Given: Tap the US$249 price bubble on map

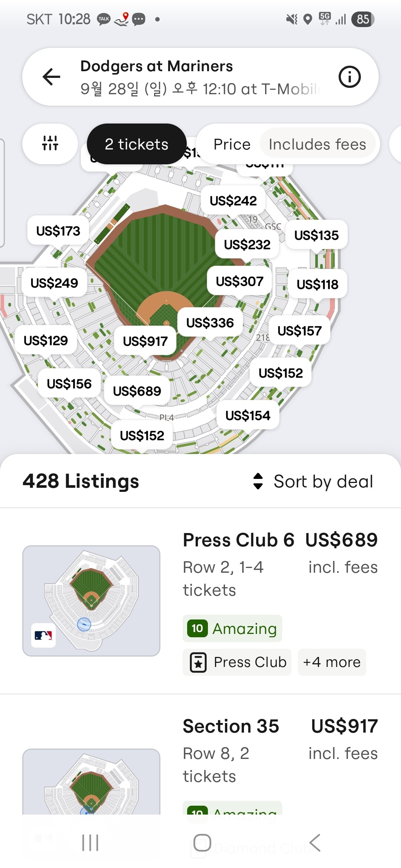Looking at the screenshot, I should [x=54, y=283].
